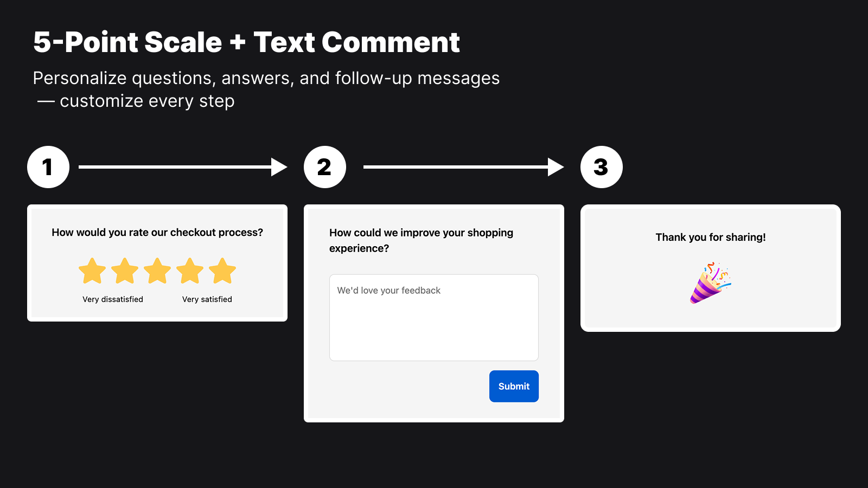Select step circle 1
868x488 pixels.
coord(48,167)
